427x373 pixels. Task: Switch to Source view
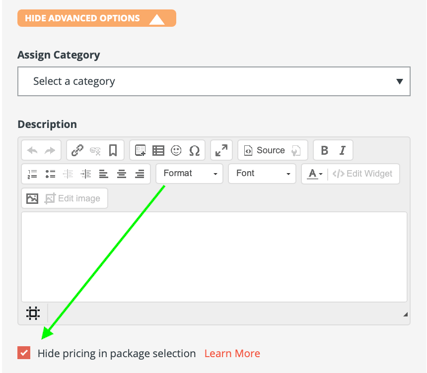tap(264, 150)
